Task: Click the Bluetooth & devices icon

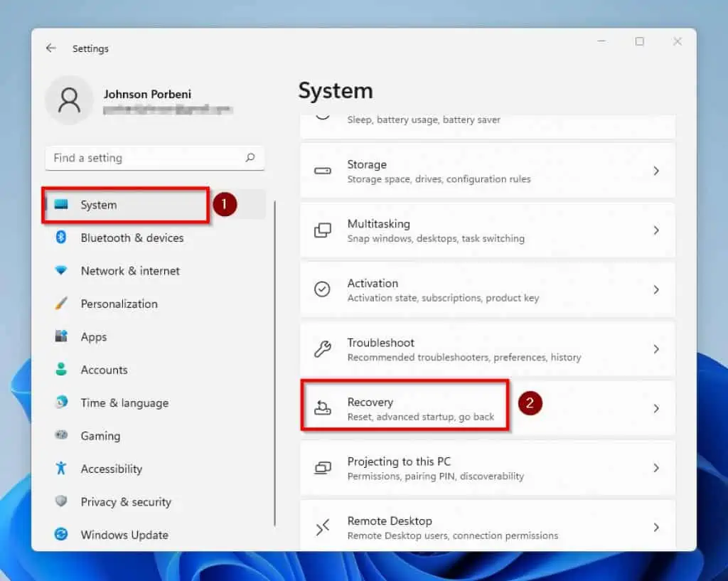Action: pos(61,238)
